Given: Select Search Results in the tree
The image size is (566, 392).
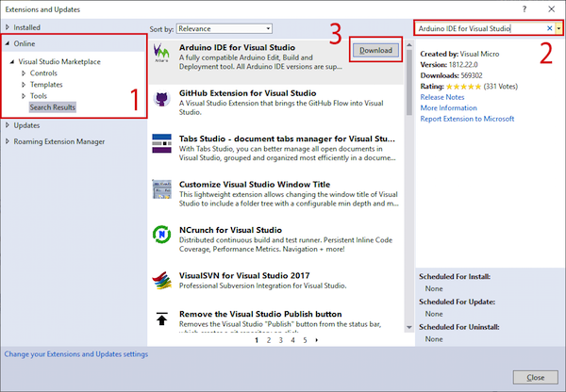Looking at the screenshot, I should point(52,107).
